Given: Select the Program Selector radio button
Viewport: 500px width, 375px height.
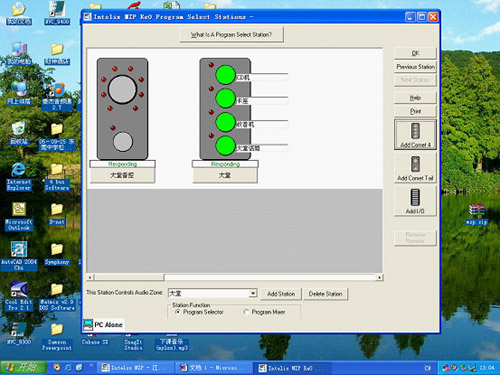Looking at the screenshot, I should pyautogui.click(x=178, y=312).
